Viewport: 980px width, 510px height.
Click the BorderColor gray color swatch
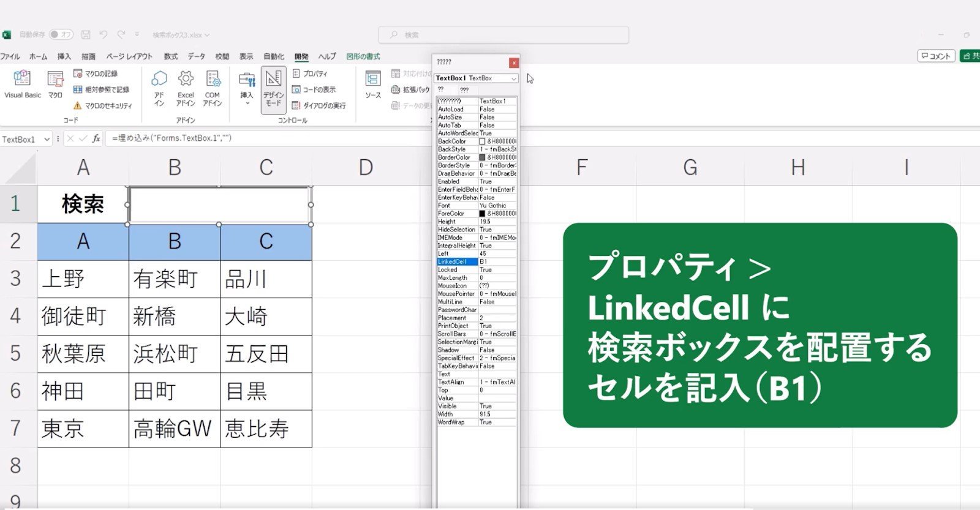482,157
